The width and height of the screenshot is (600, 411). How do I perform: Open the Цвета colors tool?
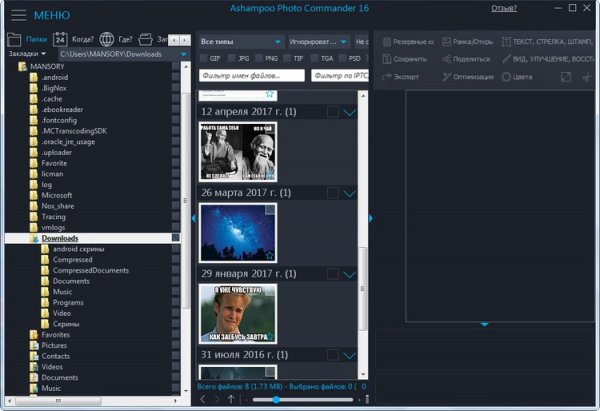507,76
